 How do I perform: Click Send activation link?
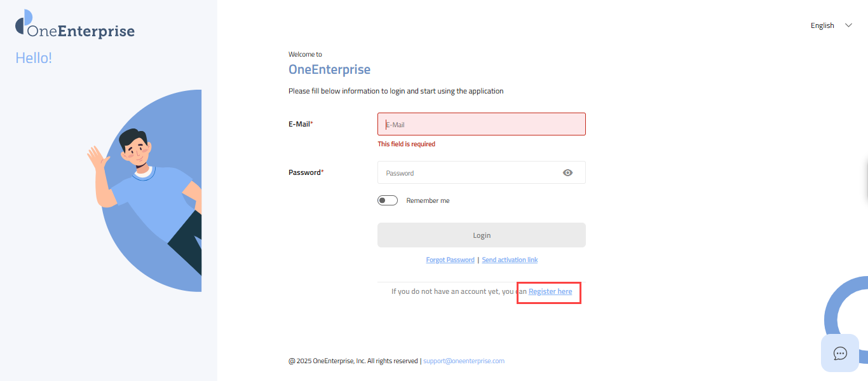click(x=510, y=260)
